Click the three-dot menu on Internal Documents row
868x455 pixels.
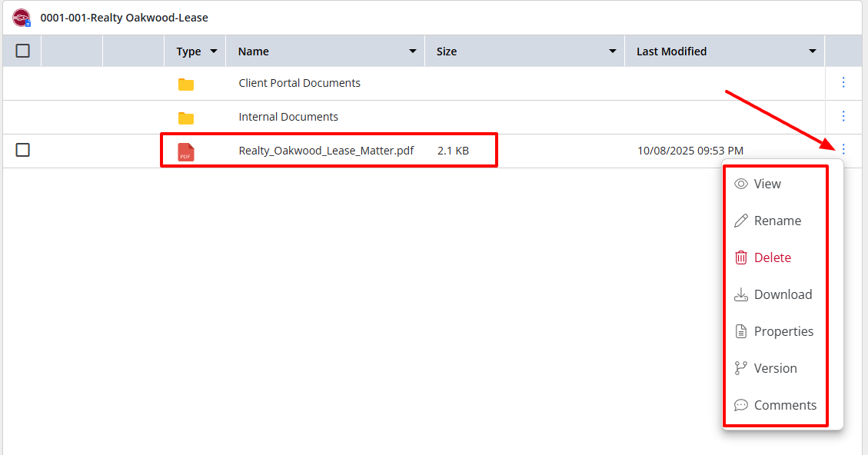click(843, 116)
